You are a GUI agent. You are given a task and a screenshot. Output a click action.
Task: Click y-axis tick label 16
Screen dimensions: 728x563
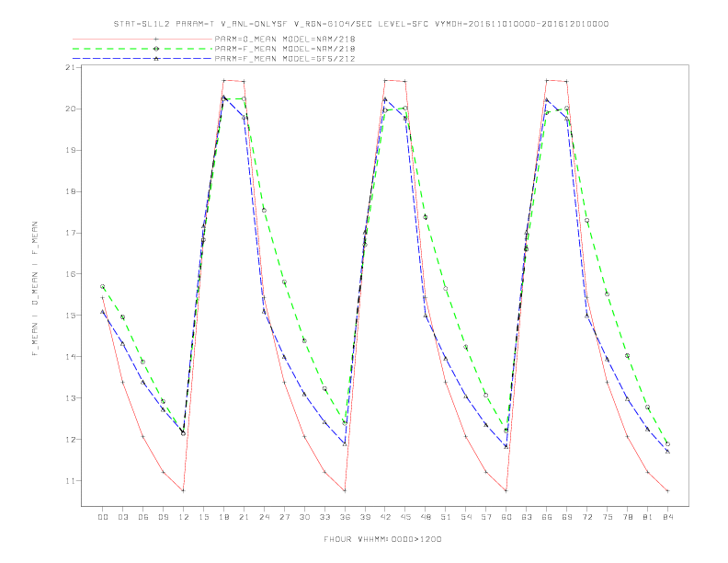point(71,274)
